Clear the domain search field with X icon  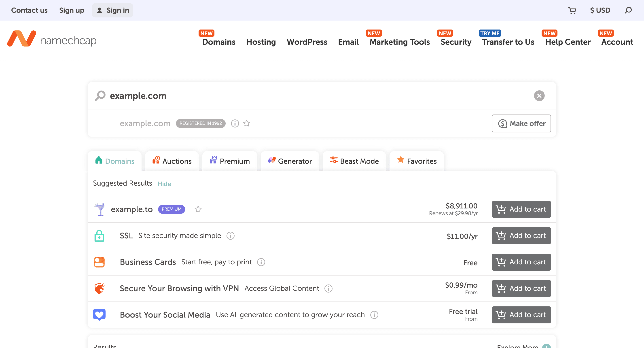point(539,96)
